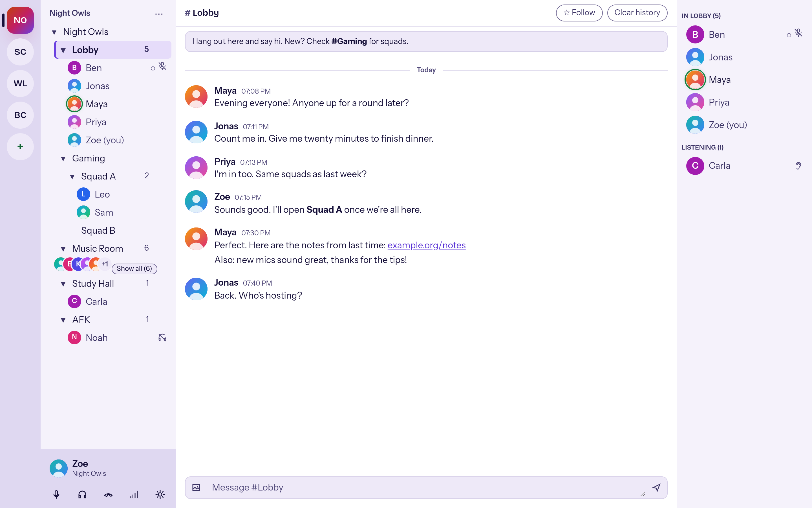Click Zoe's avatar in bottom user panel
This screenshot has width=812, height=508.
tap(59, 468)
